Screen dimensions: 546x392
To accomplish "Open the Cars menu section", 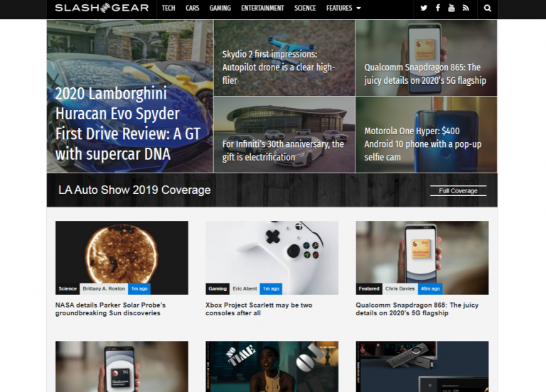I will (x=192, y=8).
